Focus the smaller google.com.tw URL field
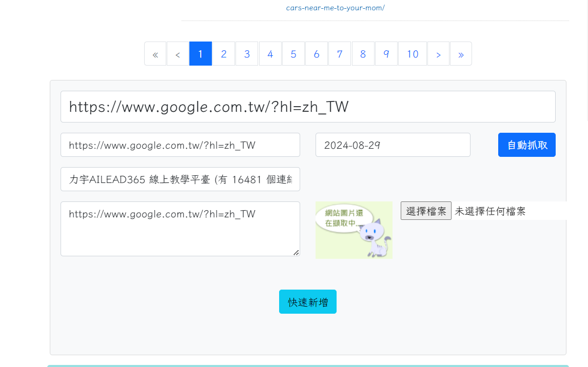The image size is (588, 367). coord(181,145)
